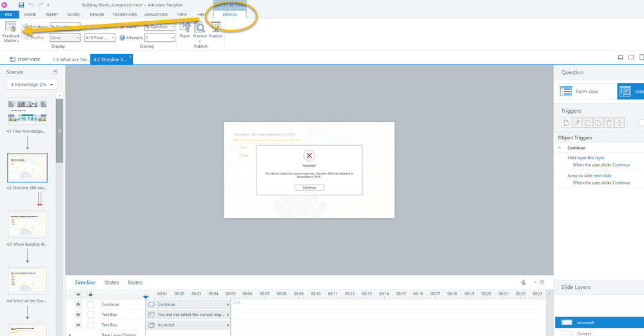Image resolution: width=644 pixels, height=336 pixels.
Task: Open the Player properties
Action: click(185, 30)
